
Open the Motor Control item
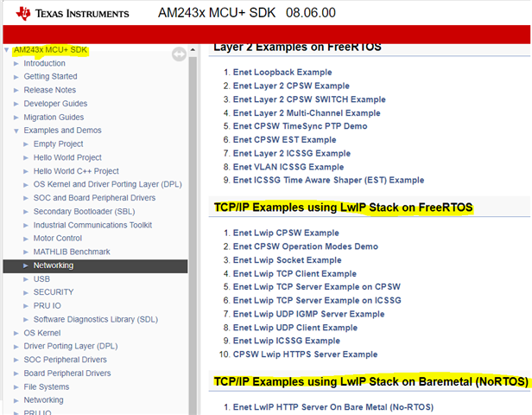58,239
